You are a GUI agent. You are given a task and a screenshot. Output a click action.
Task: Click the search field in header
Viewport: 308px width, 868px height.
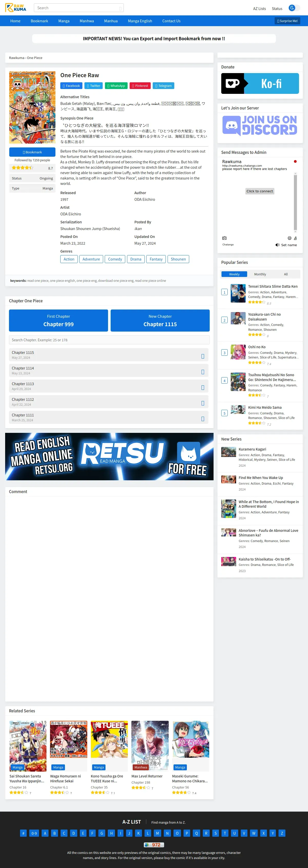click(x=79, y=8)
